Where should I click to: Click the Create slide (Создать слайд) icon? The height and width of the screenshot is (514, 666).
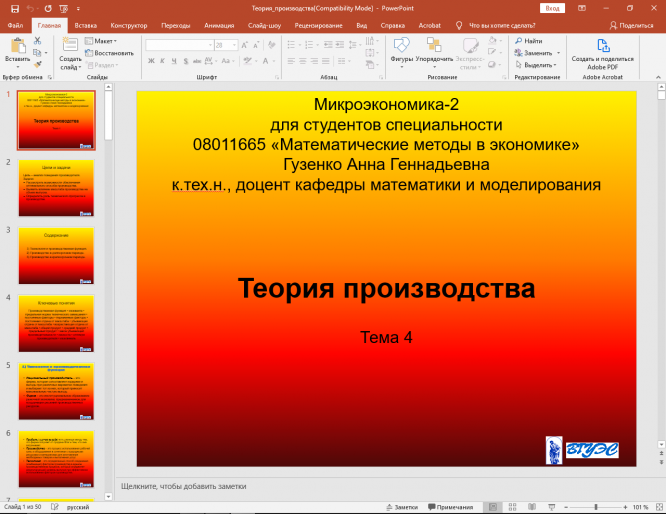pos(70,46)
